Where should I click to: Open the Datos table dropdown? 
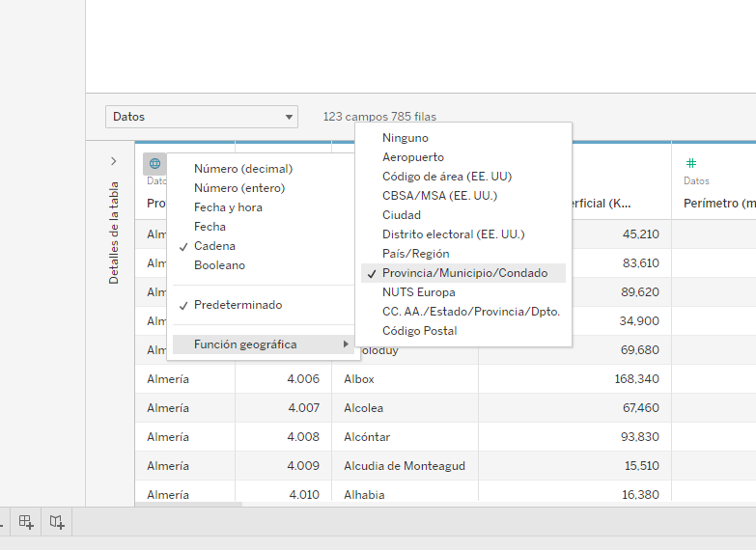tap(202, 117)
